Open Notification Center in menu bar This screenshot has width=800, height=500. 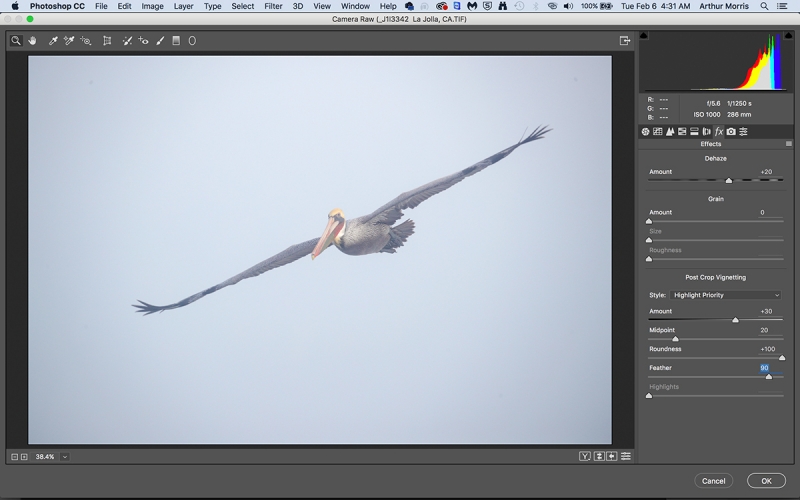coord(781,6)
